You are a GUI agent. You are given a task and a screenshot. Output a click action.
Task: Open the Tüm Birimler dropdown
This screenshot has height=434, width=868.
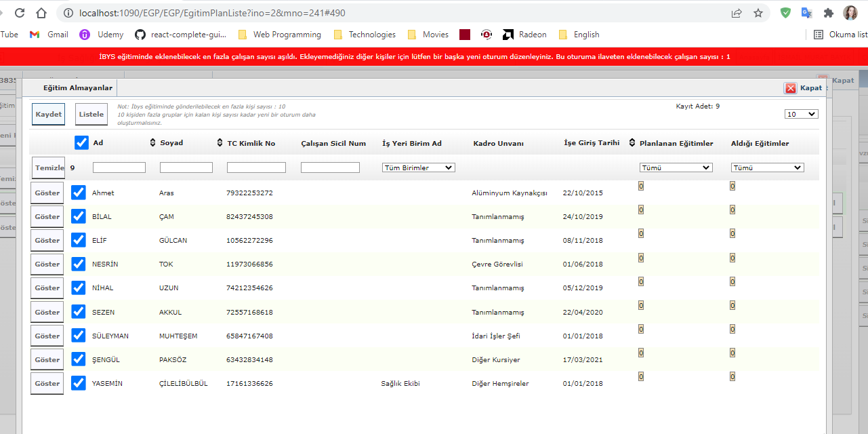click(418, 167)
